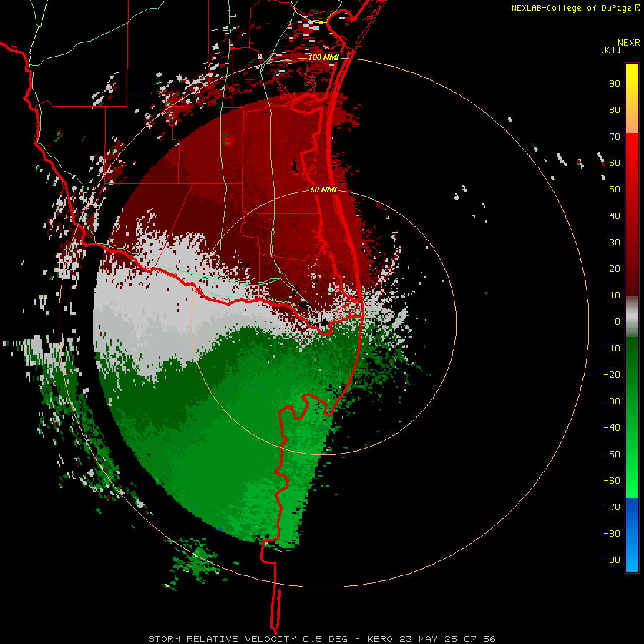Click the 10 value on velocity scale
The height and width of the screenshot is (644, 644).
(615, 296)
